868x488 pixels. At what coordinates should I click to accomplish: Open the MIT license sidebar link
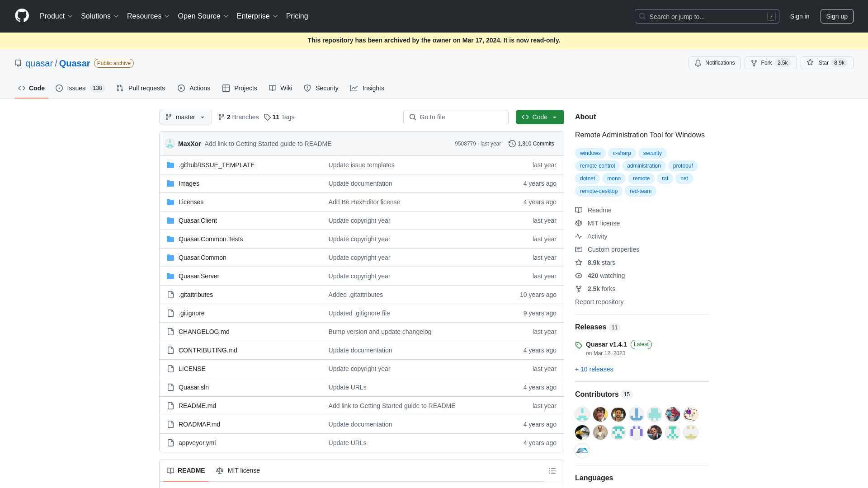[x=598, y=223]
